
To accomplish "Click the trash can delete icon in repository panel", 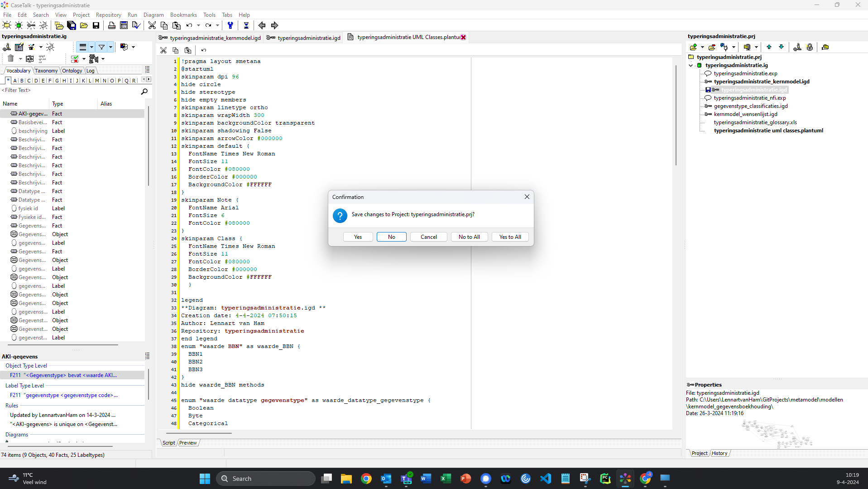I will pos(11,58).
